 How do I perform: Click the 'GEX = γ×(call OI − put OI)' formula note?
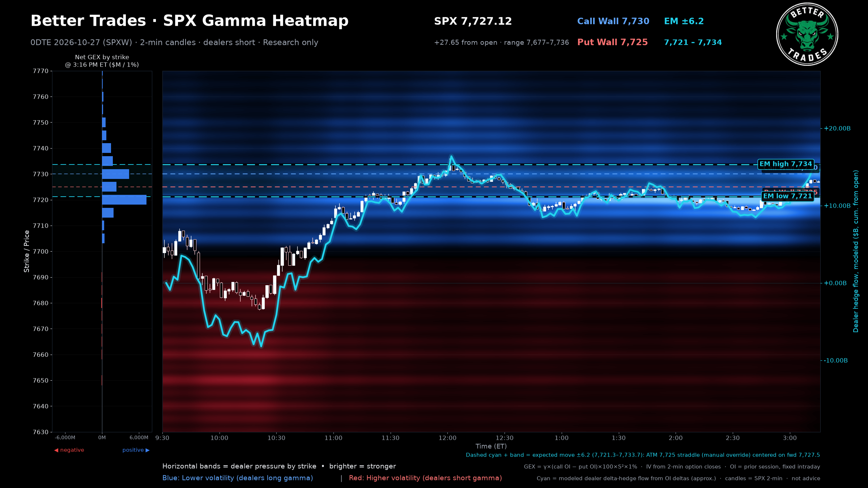(x=672, y=467)
